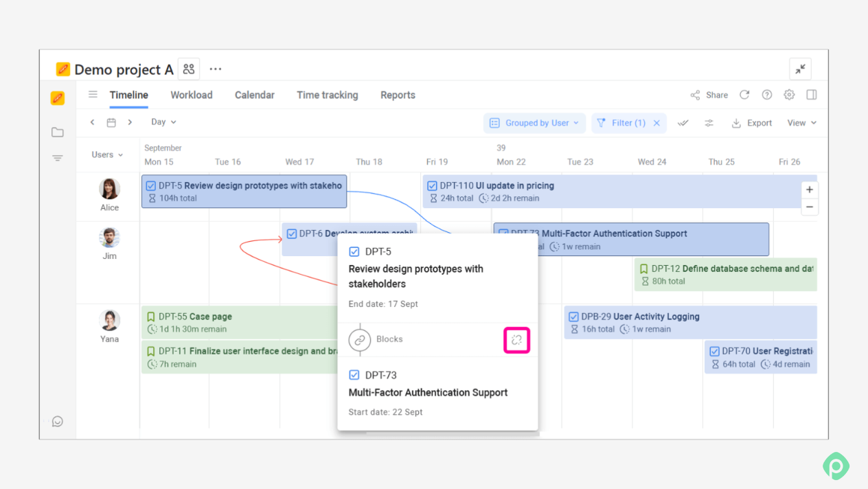Screen dimensions: 868x489
Task: Open the View dropdown
Action: click(x=802, y=123)
